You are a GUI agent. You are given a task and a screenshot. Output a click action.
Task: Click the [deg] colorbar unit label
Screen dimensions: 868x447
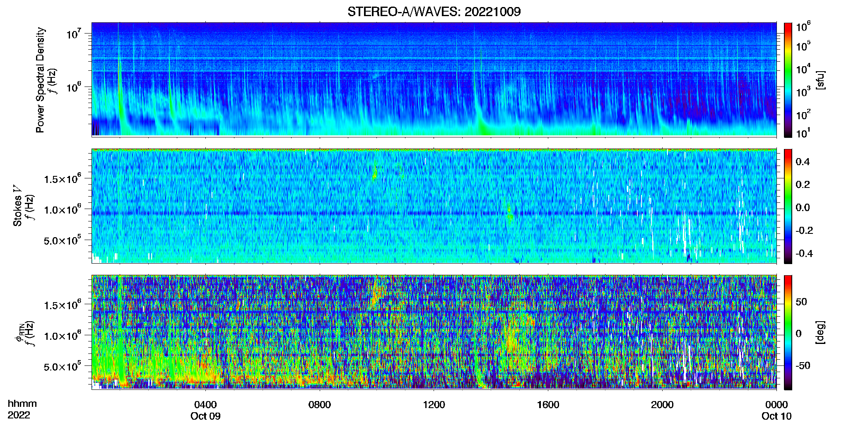pos(820,332)
